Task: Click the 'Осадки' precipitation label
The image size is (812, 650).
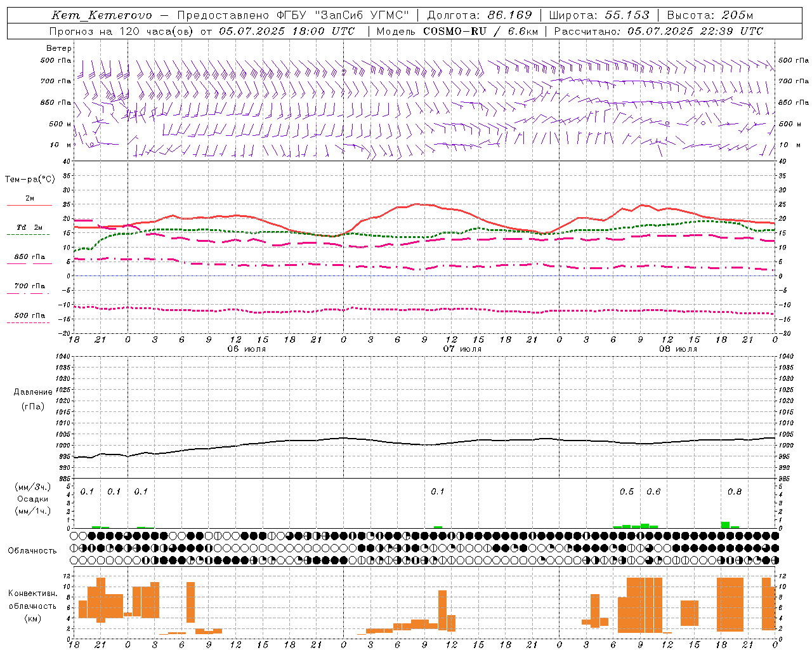Action: coord(32,499)
